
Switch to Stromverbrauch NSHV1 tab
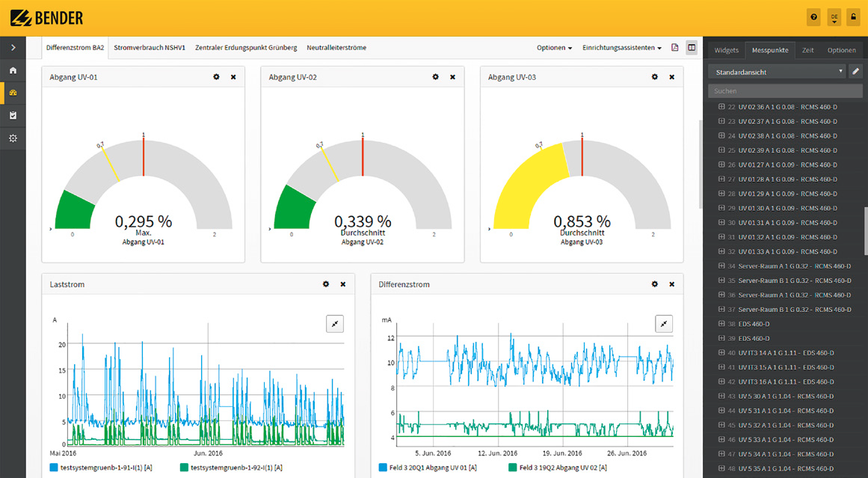150,48
